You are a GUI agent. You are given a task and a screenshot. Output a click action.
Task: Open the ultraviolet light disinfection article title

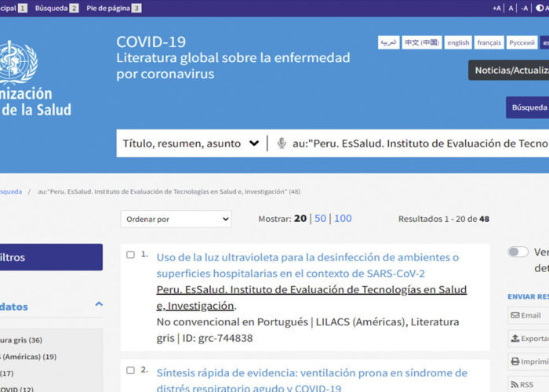[x=307, y=265]
